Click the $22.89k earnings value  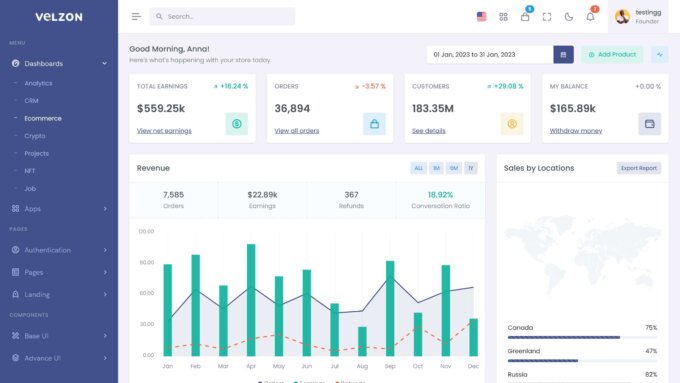tap(262, 195)
